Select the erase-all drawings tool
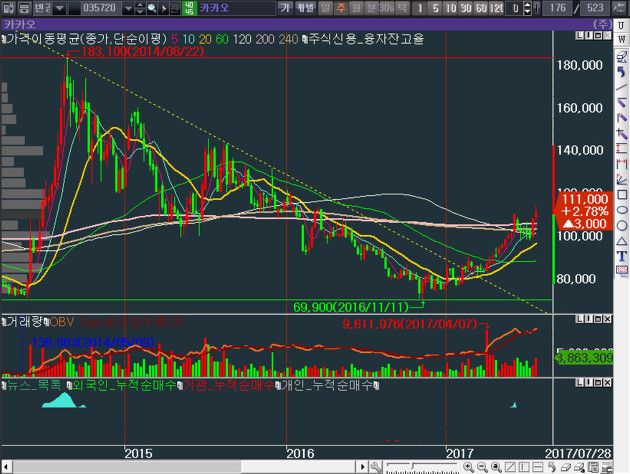This screenshot has width=630, height=474. point(622,57)
